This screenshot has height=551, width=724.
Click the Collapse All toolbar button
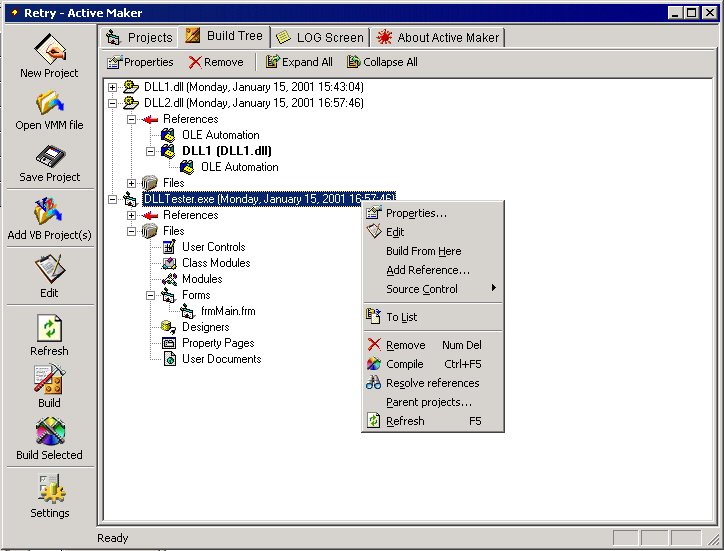click(x=382, y=62)
